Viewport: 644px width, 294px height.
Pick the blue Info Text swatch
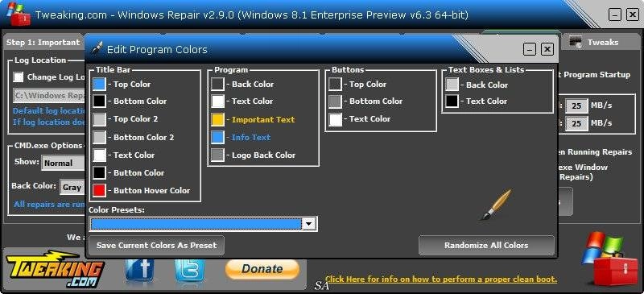tap(217, 138)
